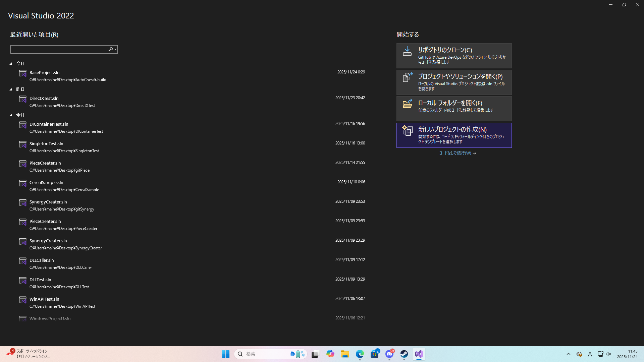Click the open local folder icon
644x362 pixels.
tap(407, 104)
